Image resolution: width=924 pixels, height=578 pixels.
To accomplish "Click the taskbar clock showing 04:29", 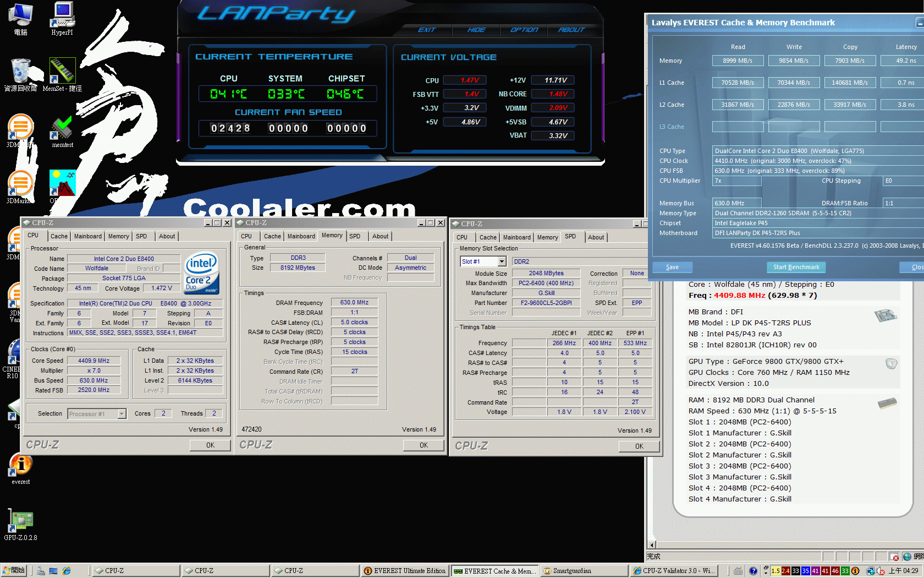I will (903, 571).
